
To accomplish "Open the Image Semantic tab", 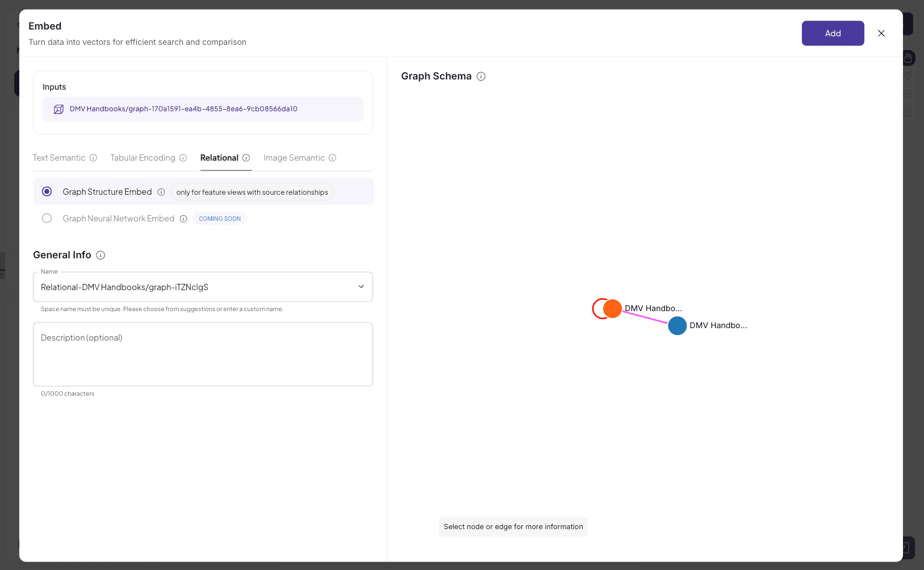I will point(294,158).
